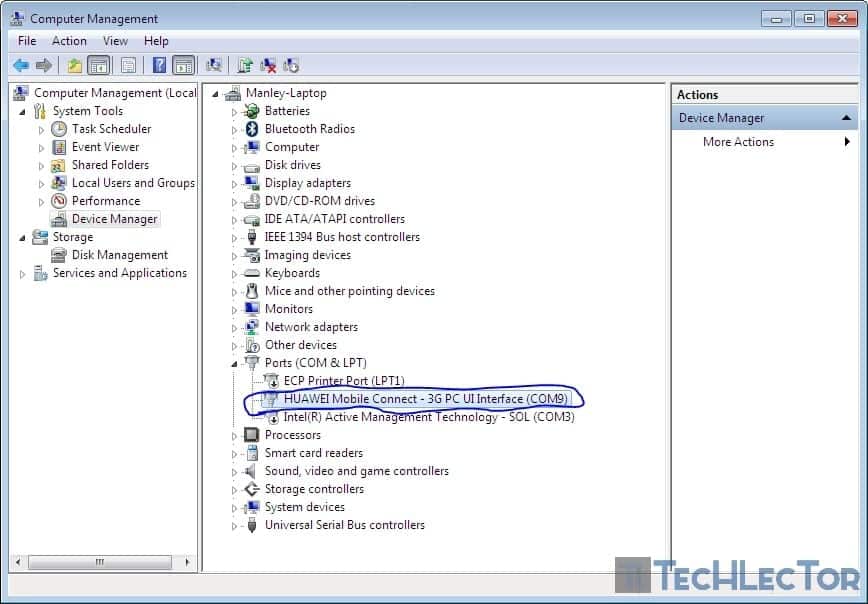Click the left pane horizontal scrollbar thumb
Image resolution: width=868 pixels, height=604 pixels.
coord(100,562)
